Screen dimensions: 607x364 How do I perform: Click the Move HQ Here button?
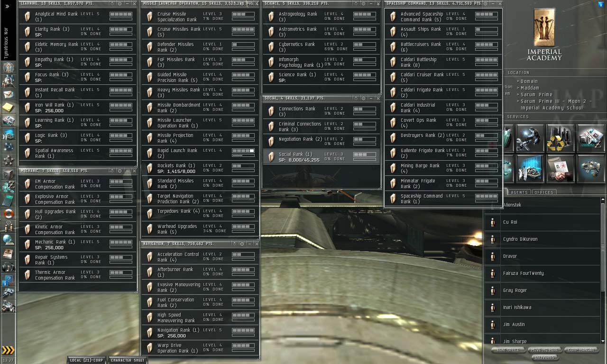pos(545,350)
